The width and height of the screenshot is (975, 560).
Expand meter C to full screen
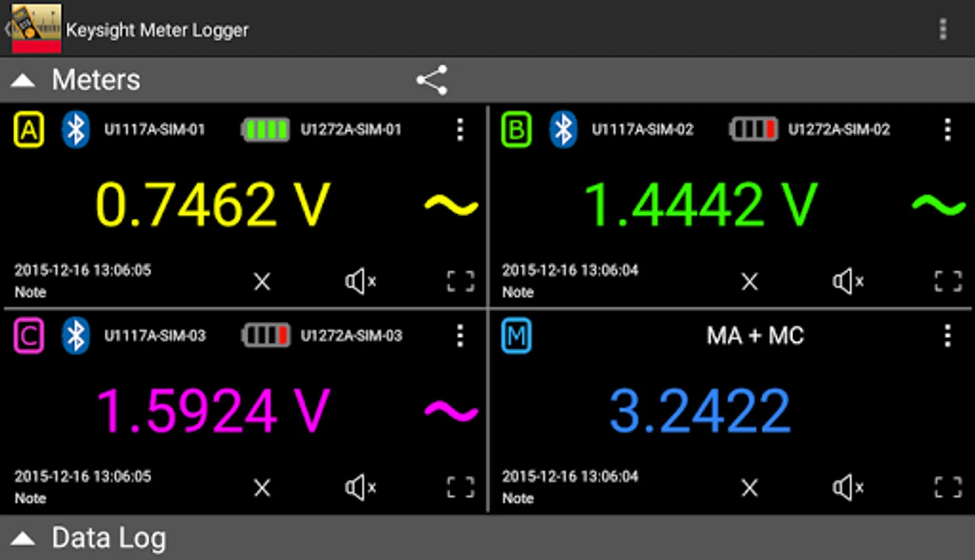[460, 487]
